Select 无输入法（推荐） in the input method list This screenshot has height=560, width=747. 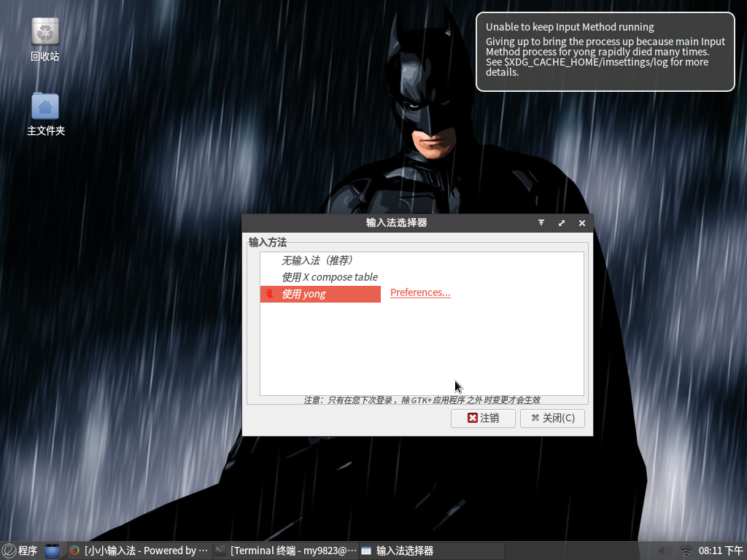422,260
